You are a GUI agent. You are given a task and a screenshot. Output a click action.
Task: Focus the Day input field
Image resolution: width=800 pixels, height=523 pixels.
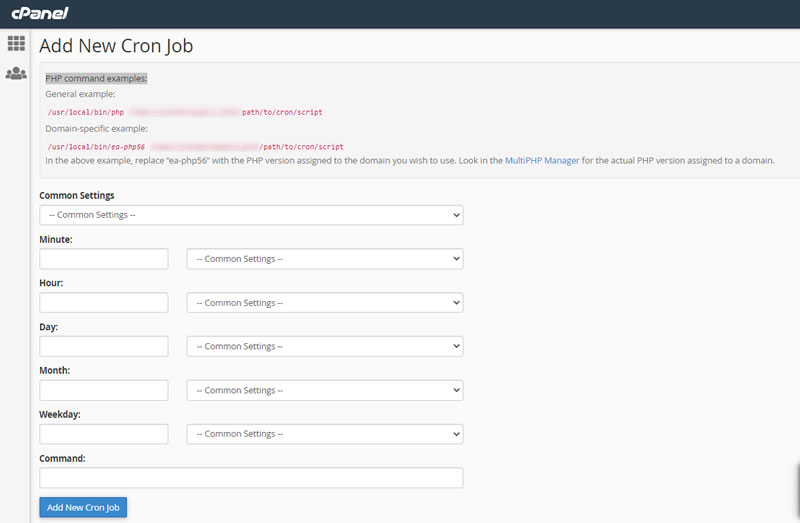[x=104, y=346]
